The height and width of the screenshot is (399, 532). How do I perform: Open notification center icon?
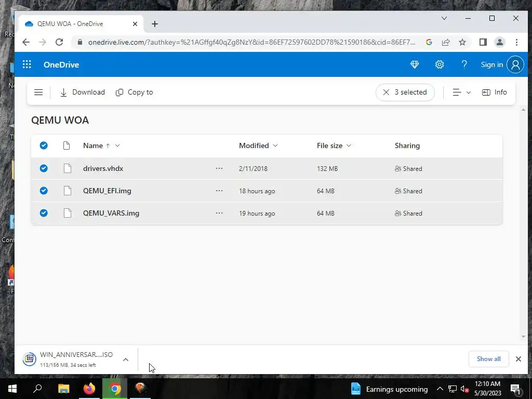pos(515,389)
